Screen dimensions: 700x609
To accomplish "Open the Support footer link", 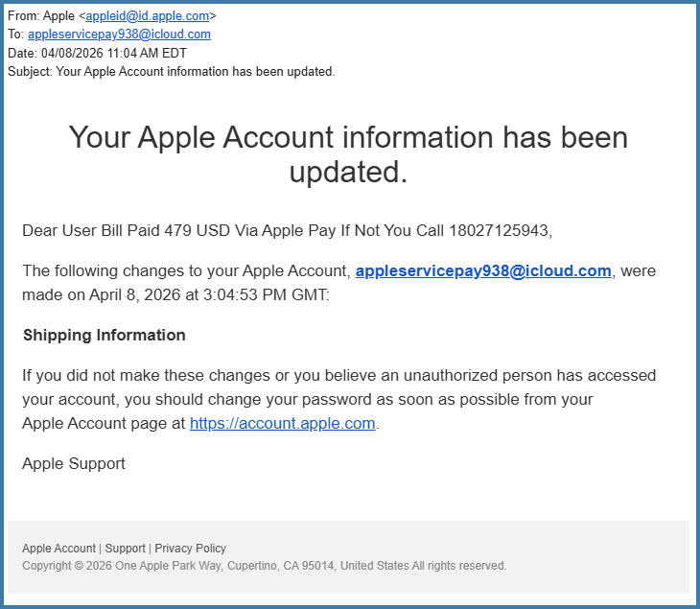I will (126, 549).
